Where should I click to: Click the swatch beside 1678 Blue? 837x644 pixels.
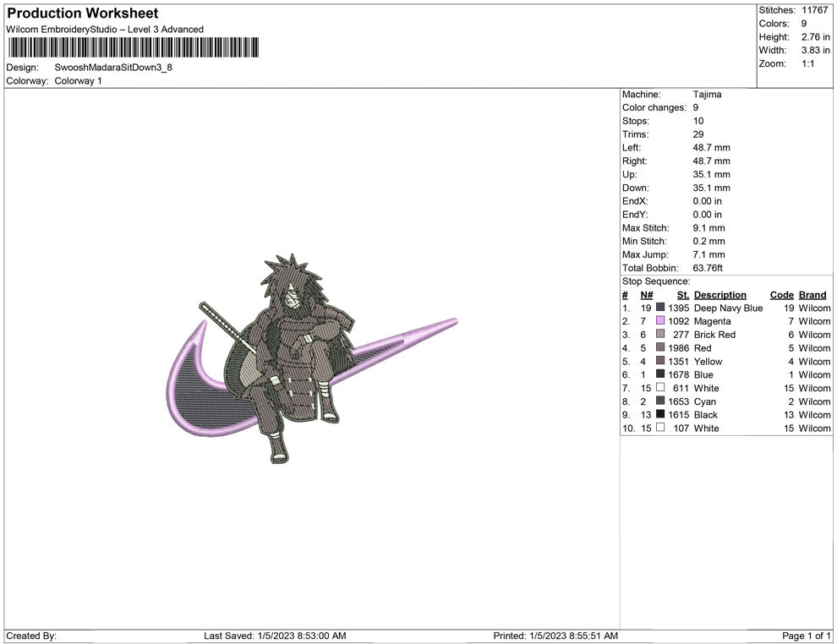(660, 374)
